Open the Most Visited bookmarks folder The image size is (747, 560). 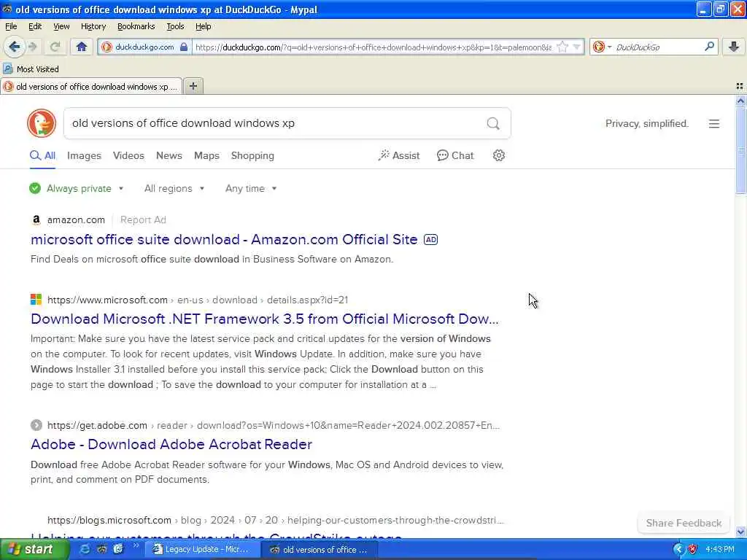[x=31, y=69]
